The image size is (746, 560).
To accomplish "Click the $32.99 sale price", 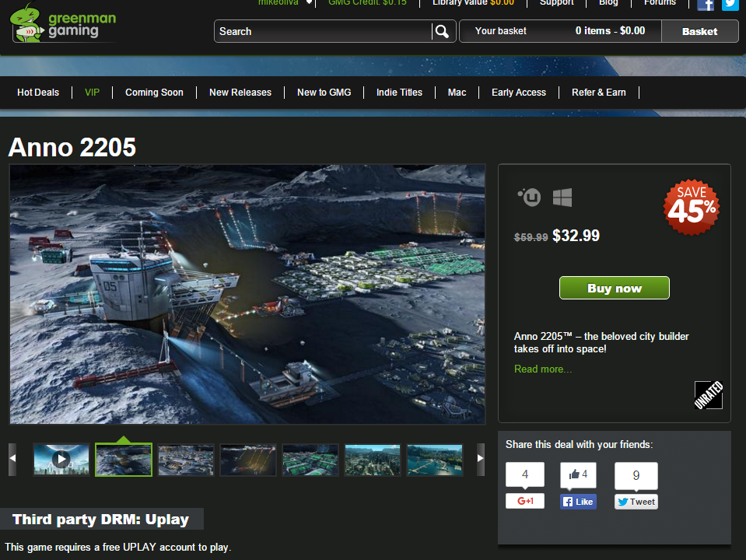I will coord(576,236).
